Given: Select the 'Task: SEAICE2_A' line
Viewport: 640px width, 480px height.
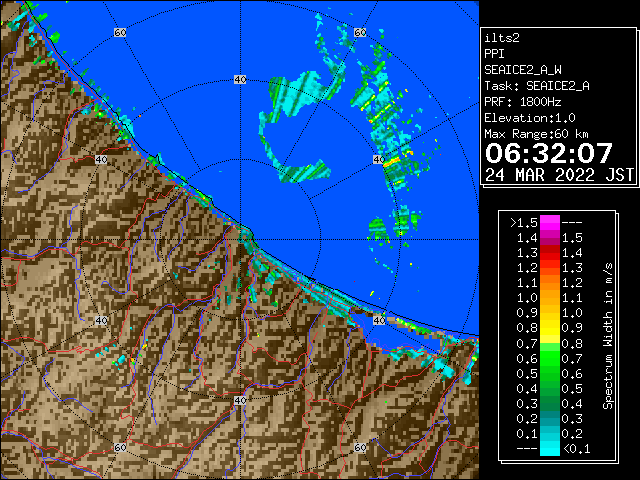Looking at the screenshot, I should 537,86.
